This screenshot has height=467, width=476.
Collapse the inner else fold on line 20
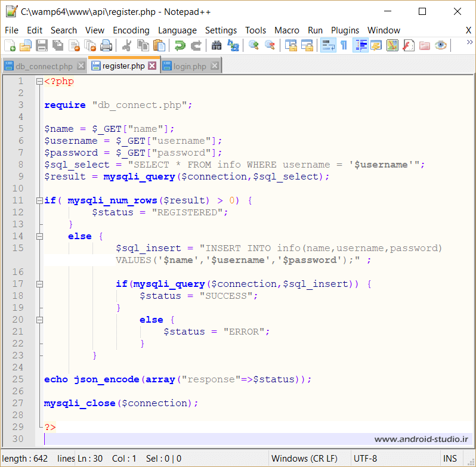tap(39, 320)
